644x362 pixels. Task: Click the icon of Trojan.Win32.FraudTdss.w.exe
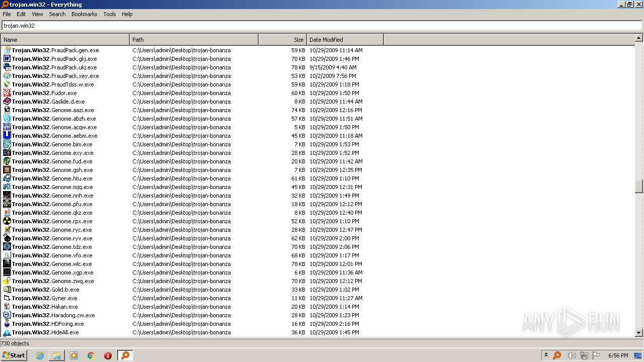click(7, 84)
